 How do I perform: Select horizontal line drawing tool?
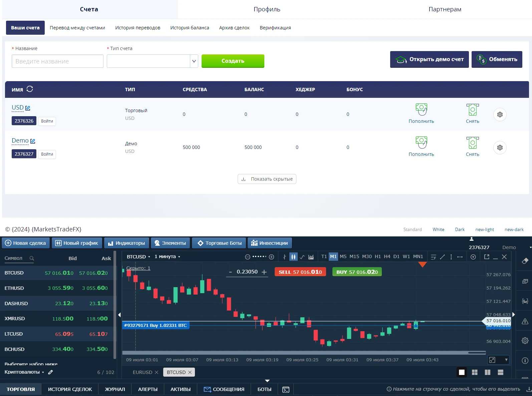tap(460, 257)
